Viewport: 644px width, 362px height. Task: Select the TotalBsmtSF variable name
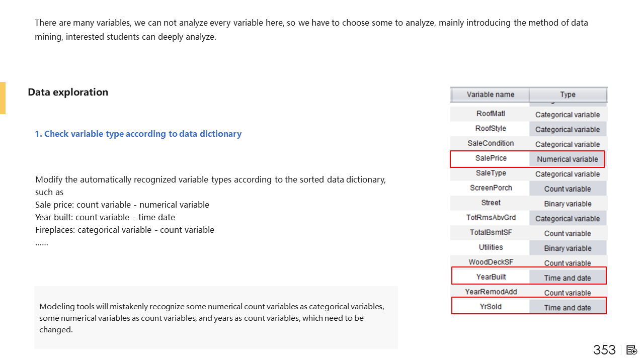click(490, 232)
